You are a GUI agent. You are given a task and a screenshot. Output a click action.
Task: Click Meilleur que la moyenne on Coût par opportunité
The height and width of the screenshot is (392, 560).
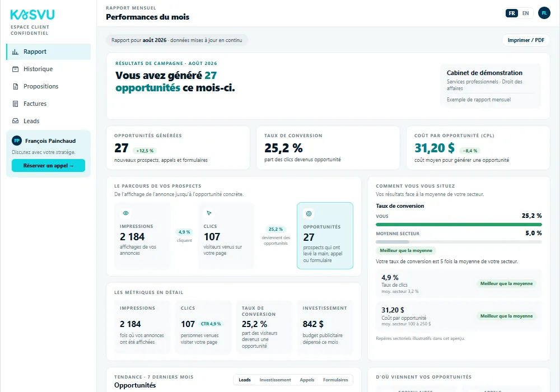point(506,316)
